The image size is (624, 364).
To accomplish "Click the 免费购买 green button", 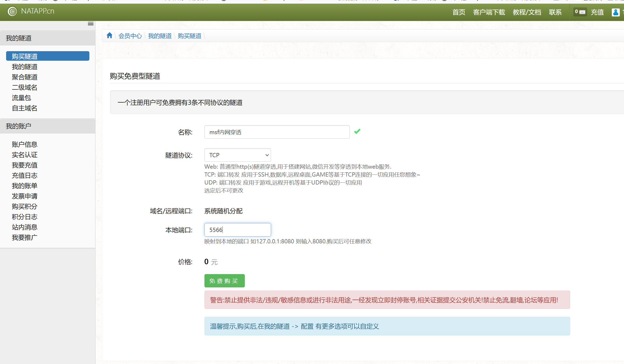I will tap(224, 281).
